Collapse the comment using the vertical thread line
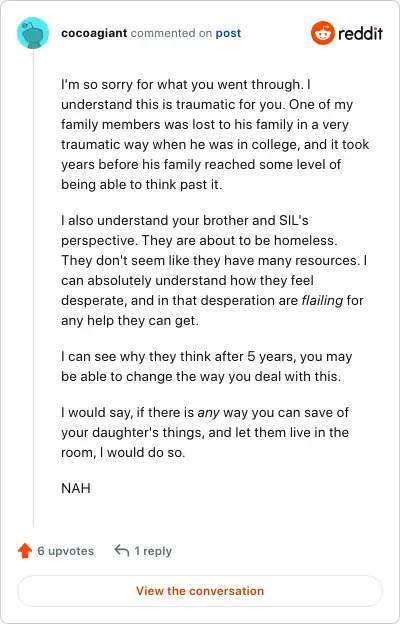This screenshot has height=624, width=400. (x=33, y=289)
